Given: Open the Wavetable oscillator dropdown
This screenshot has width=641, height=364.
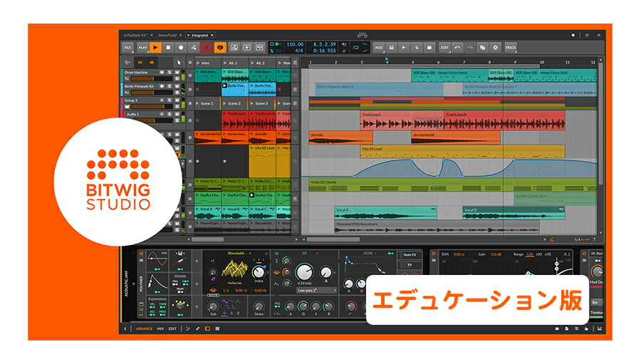Looking at the screenshot, I should click(x=239, y=254).
